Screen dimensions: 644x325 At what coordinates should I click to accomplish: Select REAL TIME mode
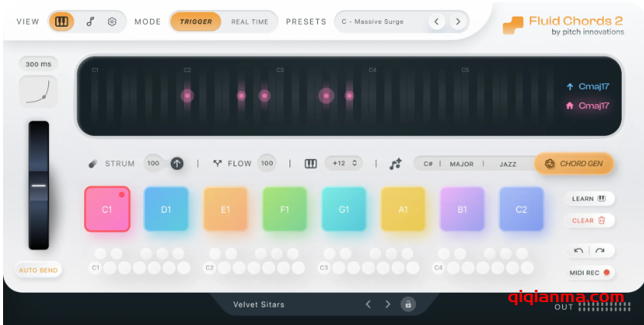250,21
